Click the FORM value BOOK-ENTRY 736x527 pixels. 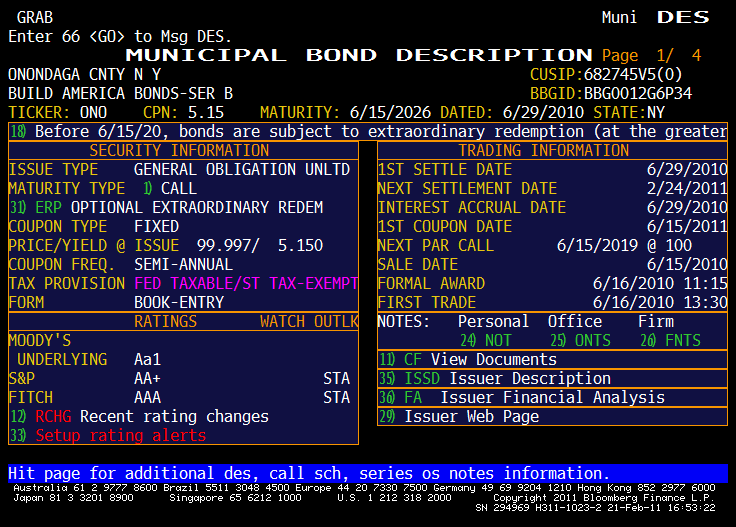point(179,302)
